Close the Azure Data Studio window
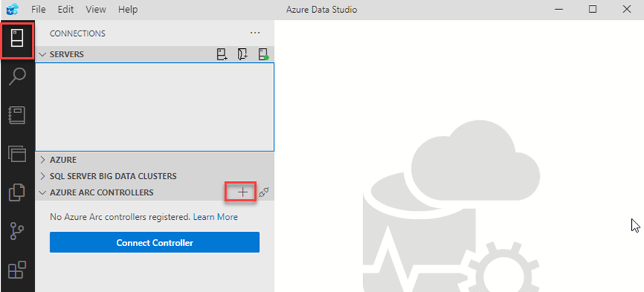This screenshot has height=292, width=644. (x=627, y=9)
